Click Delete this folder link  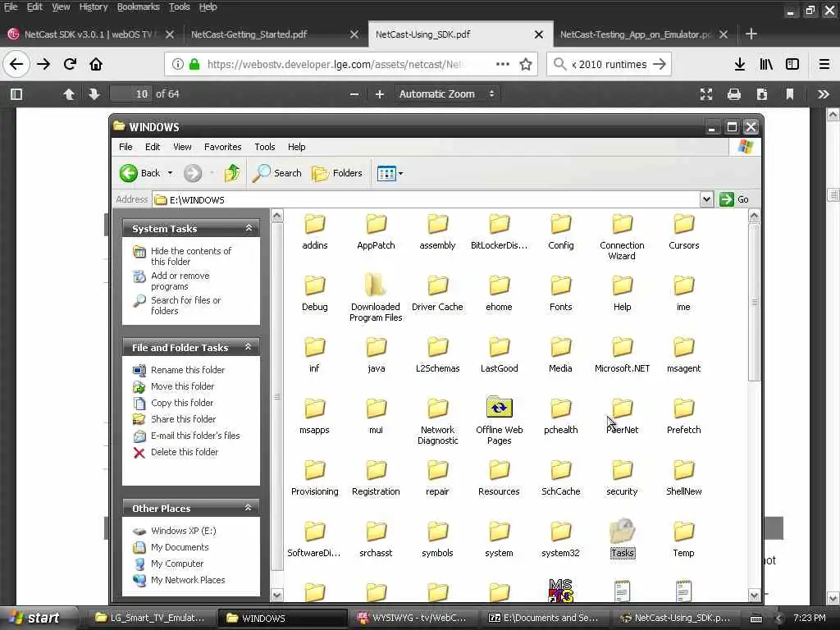[x=185, y=452]
